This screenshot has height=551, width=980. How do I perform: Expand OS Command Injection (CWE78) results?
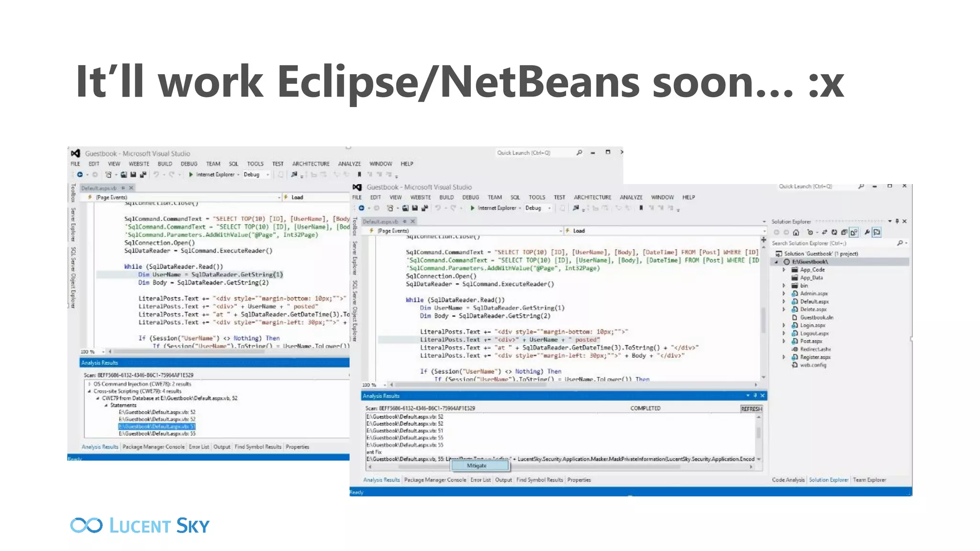89,384
